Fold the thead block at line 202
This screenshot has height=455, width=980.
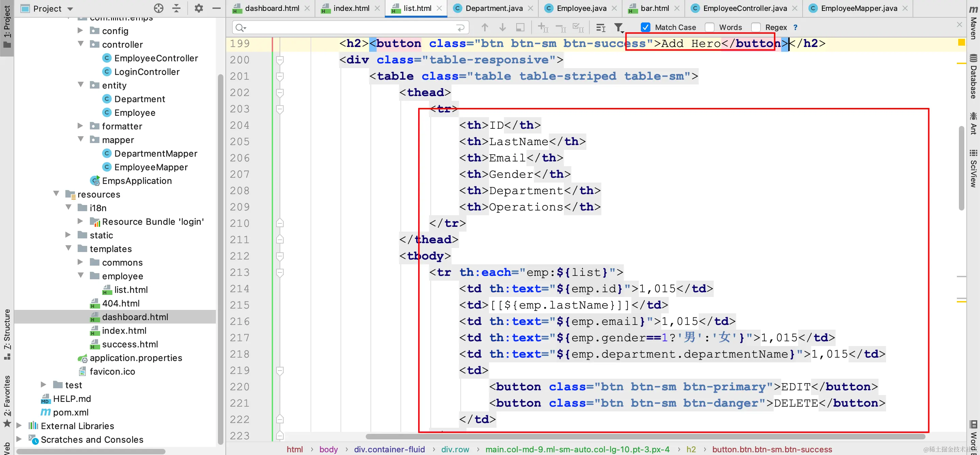click(280, 93)
